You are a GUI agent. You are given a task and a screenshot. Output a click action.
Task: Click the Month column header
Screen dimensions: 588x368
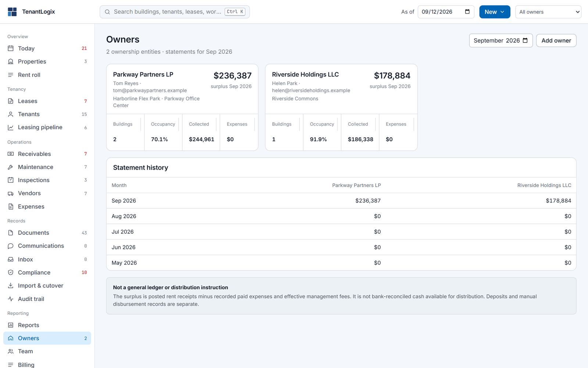(119, 185)
